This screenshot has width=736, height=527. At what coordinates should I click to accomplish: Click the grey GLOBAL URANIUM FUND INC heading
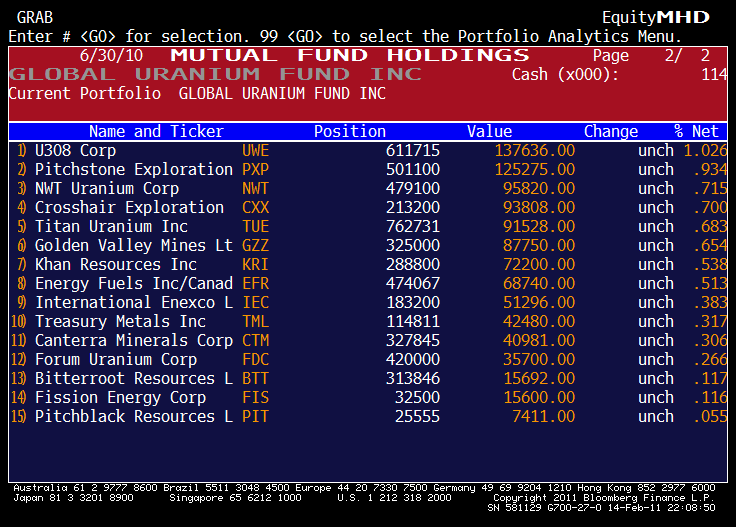pos(215,74)
